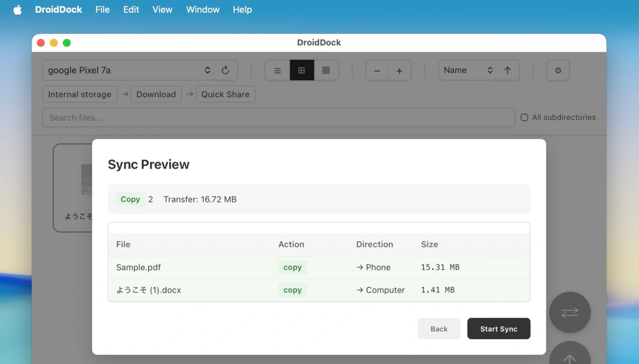This screenshot has width=639, height=364.
Task: Click the refresh device list icon
Action: point(225,70)
